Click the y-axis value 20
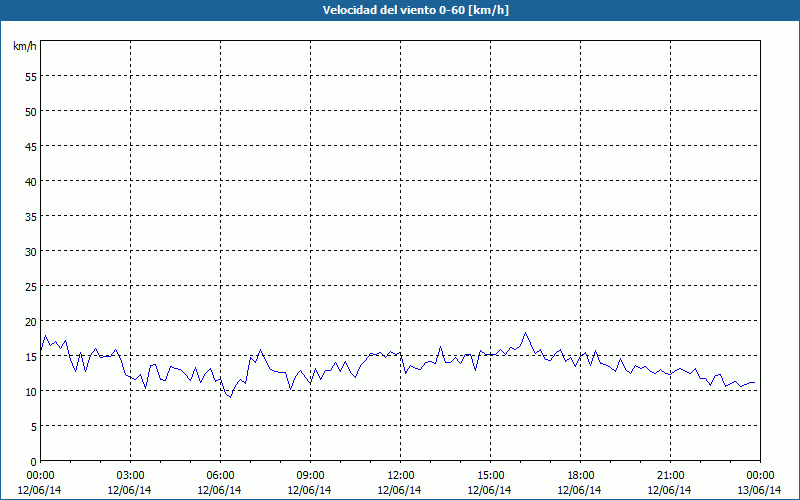The height and width of the screenshot is (500, 800). click(31, 321)
